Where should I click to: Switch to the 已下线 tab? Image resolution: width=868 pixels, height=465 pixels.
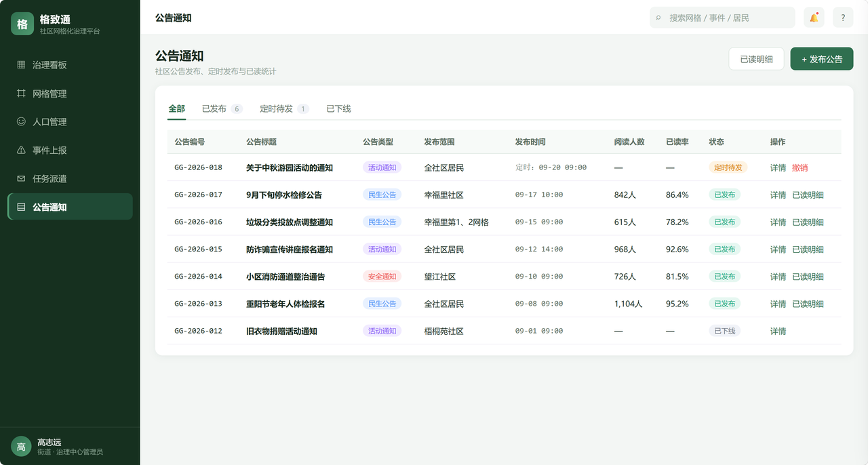pos(338,109)
